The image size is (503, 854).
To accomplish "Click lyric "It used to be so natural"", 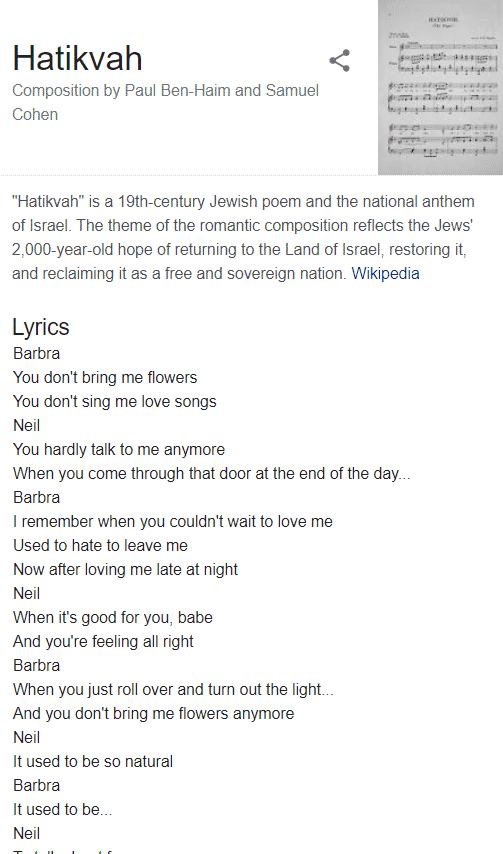I will pos(93,761).
